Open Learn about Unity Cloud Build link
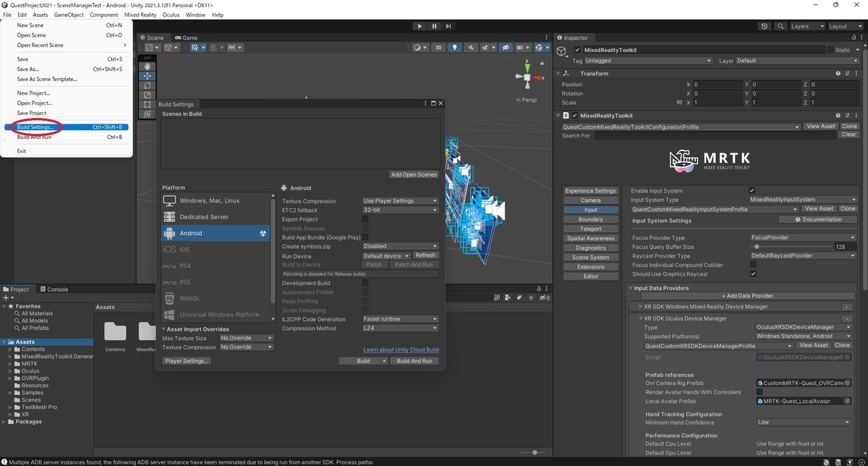868x466 pixels. [x=401, y=349]
